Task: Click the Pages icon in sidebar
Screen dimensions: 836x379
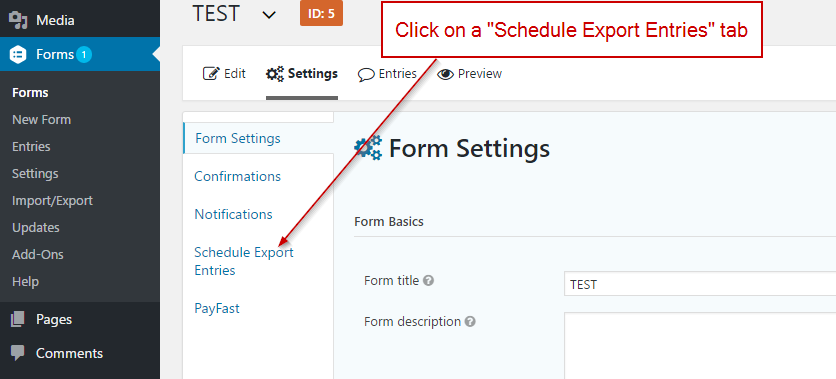Action: 18,319
